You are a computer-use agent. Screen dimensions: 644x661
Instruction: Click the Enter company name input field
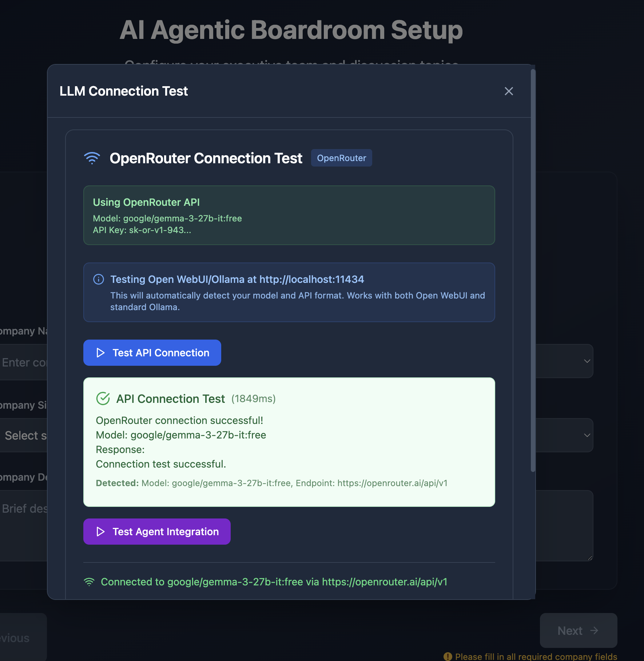[24, 362]
